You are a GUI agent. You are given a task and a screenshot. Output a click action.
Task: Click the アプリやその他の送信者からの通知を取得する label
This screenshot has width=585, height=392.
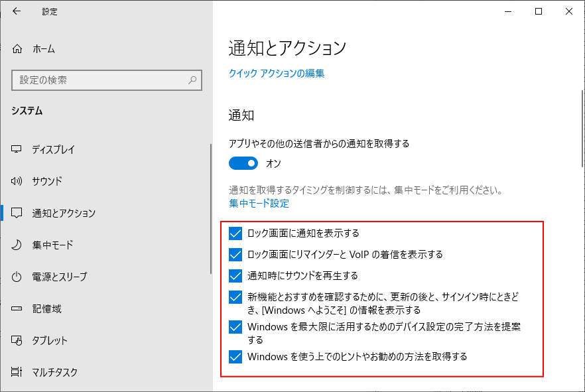319,143
